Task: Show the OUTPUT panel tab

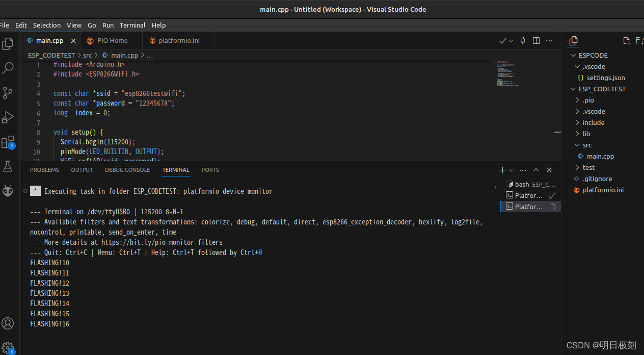Action: pyautogui.click(x=82, y=170)
